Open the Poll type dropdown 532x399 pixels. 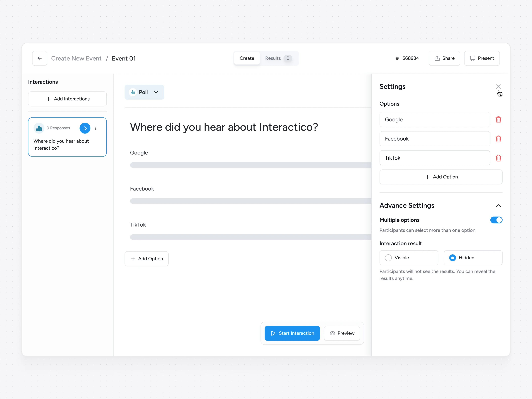(144, 92)
